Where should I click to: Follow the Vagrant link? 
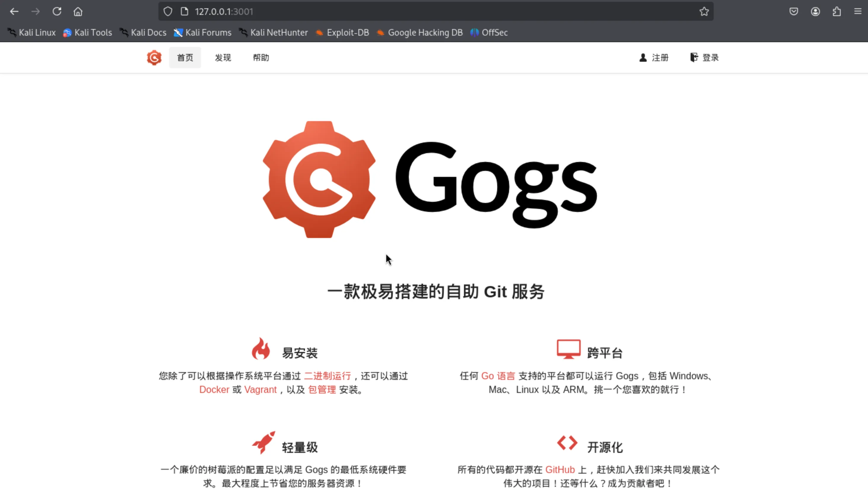point(260,390)
